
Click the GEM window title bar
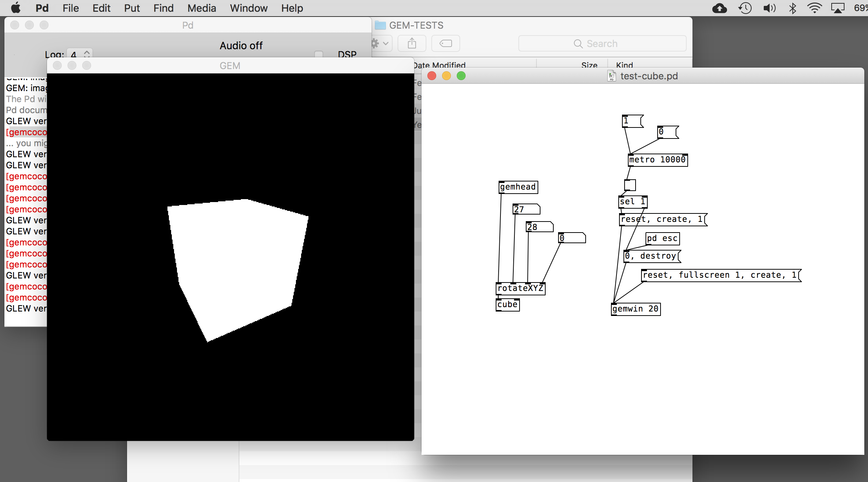click(230, 65)
